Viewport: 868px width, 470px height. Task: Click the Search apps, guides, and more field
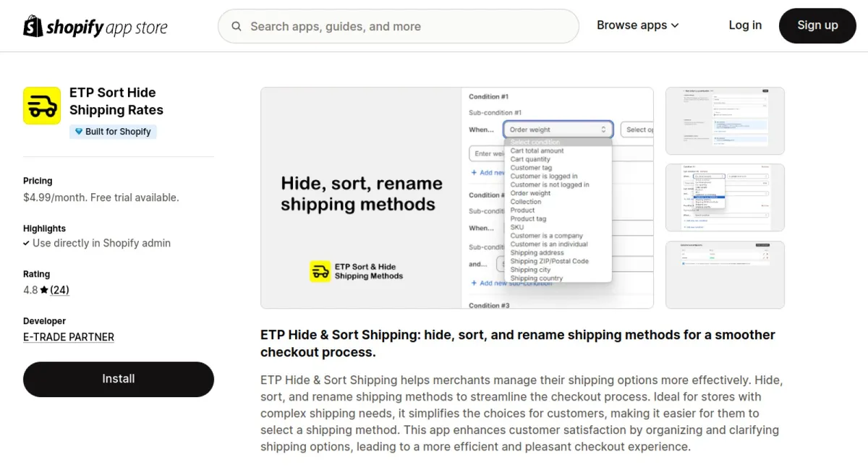(399, 27)
